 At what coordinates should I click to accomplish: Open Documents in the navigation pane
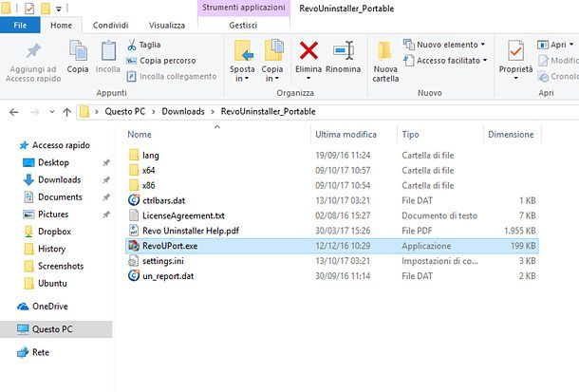tap(53, 197)
